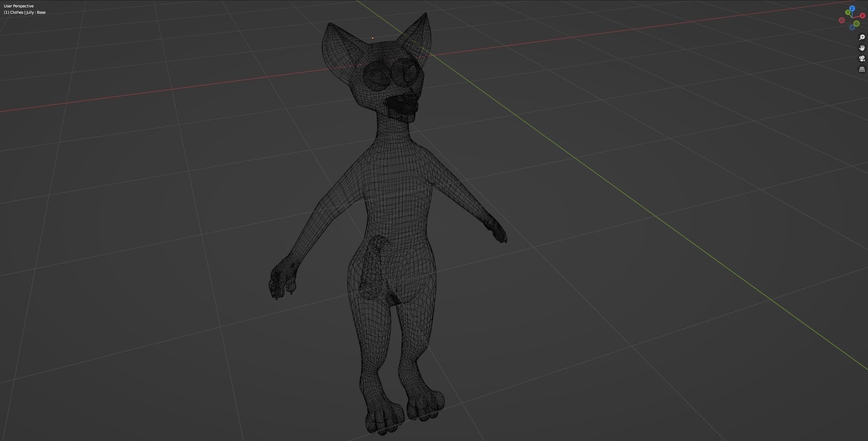Click the orange origin dot above the head
The width and height of the screenshot is (868, 441).
point(373,38)
